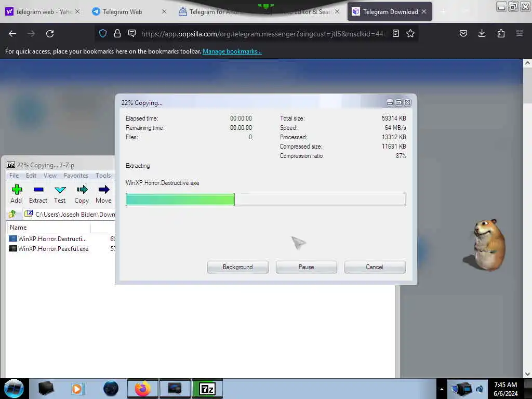Close the Telegram Download tab
The image size is (532, 399).
424,11
